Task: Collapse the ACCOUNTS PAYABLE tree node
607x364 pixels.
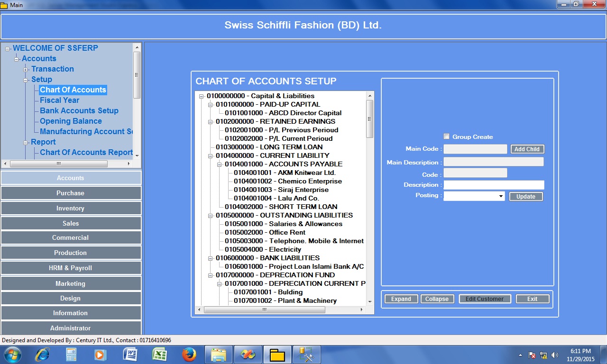Action: 220,164
